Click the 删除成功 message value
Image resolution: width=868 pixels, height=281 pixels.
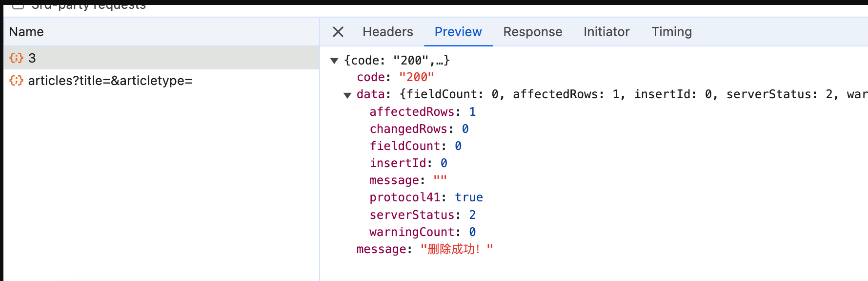[456, 249]
